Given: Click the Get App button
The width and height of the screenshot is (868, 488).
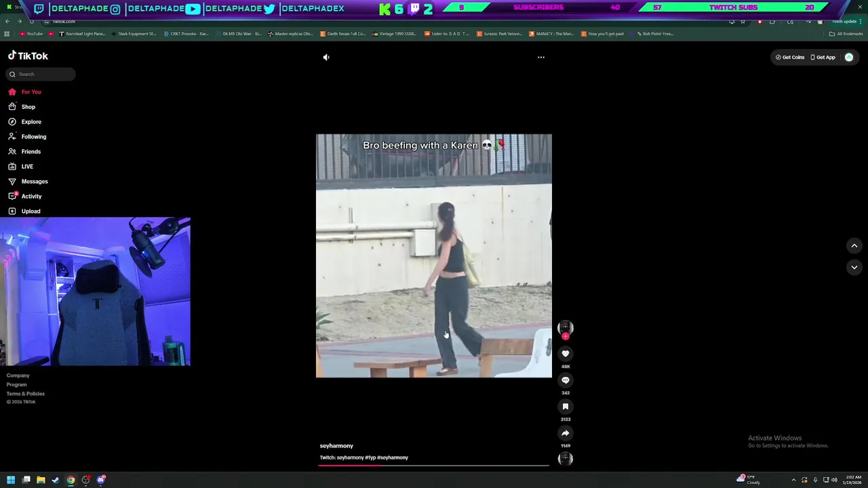Looking at the screenshot, I should tap(823, 58).
